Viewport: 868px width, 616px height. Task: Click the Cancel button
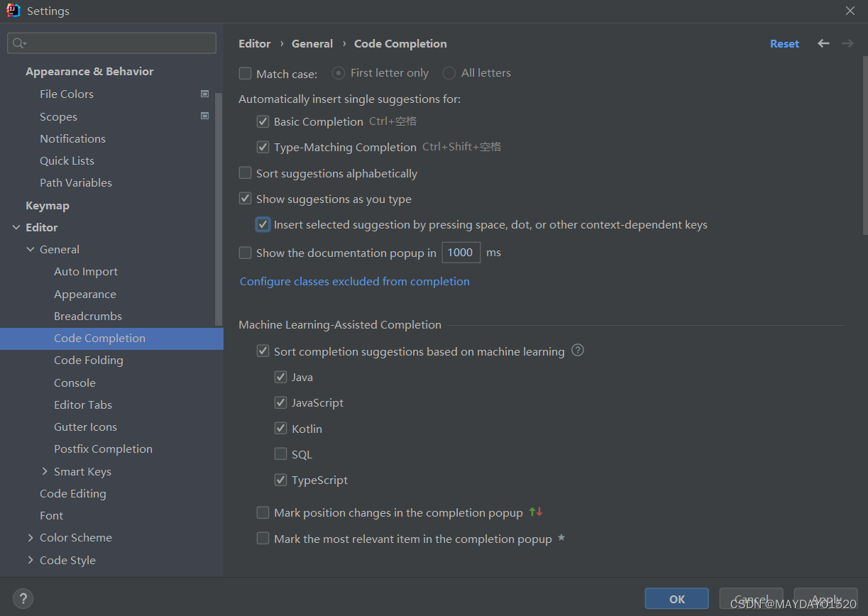pyautogui.click(x=751, y=599)
